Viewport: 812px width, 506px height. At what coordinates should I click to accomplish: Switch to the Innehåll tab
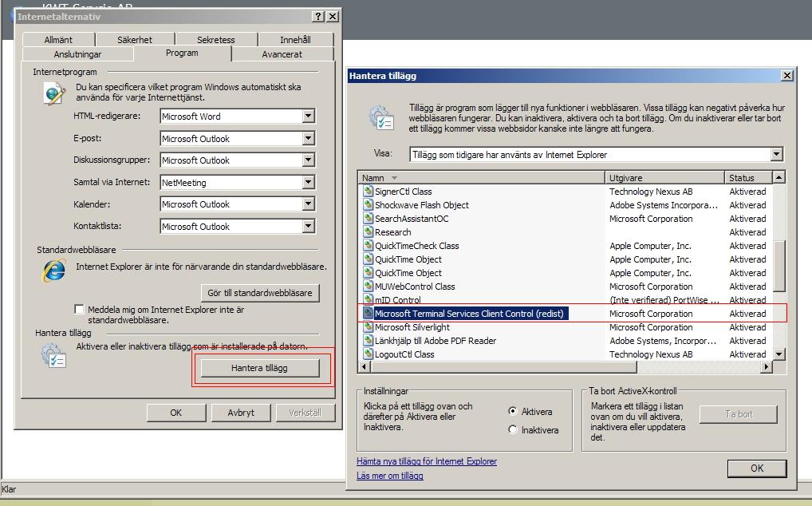(x=296, y=40)
